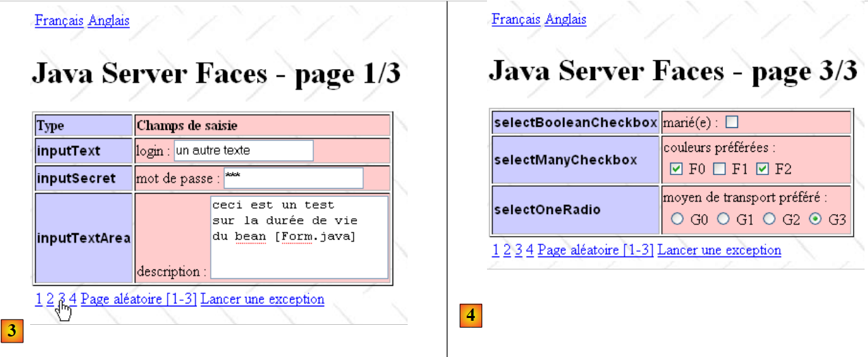This screenshot has width=868, height=357.
Task: Switch to Anglais on page 1/3
Action: point(108,21)
